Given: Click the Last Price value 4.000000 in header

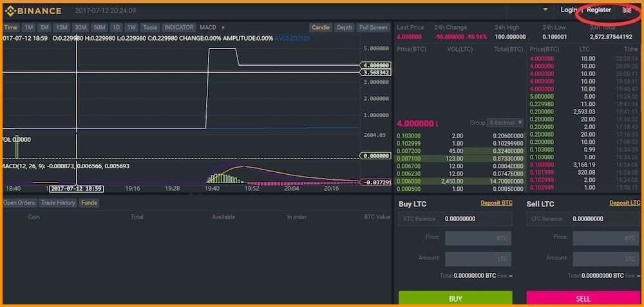Looking at the screenshot, I should [409, 37].
